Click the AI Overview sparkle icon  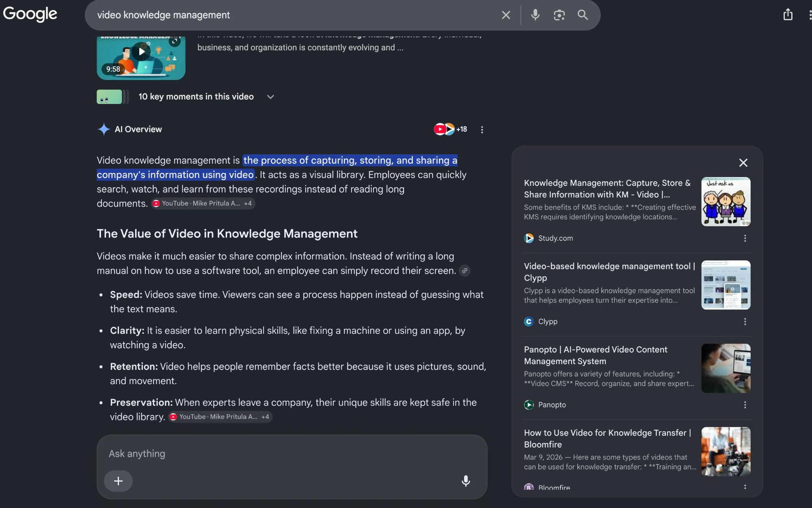(104, 129)
